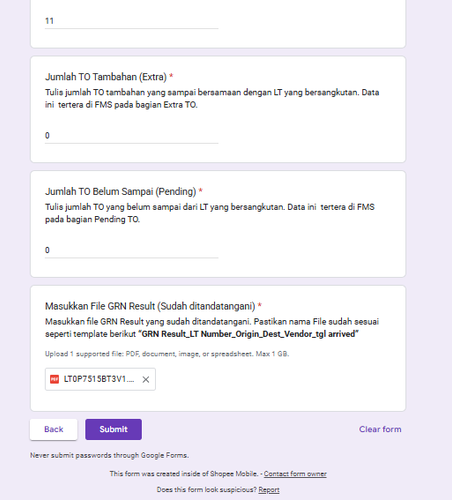
Task: Focus the Jumlah TO Tambahan (Extra) input
Action: click(x=132, y=136)
